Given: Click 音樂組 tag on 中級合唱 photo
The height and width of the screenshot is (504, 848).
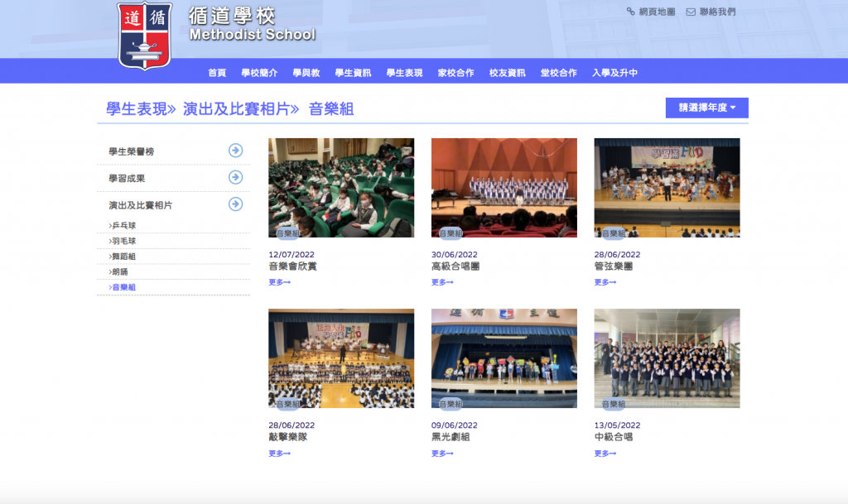Looking at the screenshot, I should point(613,404).
